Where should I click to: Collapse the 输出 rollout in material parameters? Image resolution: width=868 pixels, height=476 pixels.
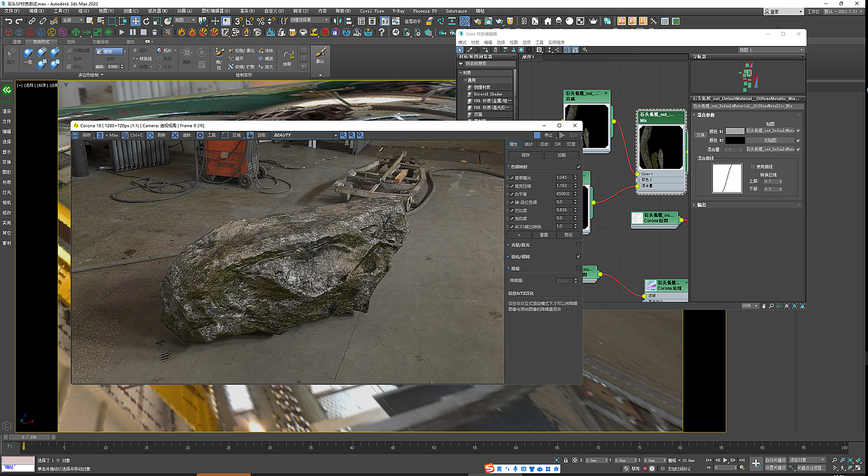coord(703,205)
